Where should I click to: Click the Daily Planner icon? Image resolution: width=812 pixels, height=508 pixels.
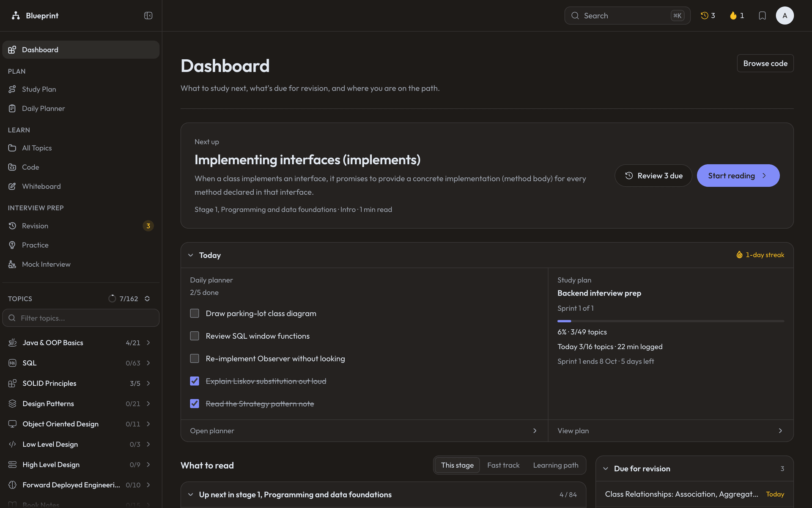pos(12,108)
